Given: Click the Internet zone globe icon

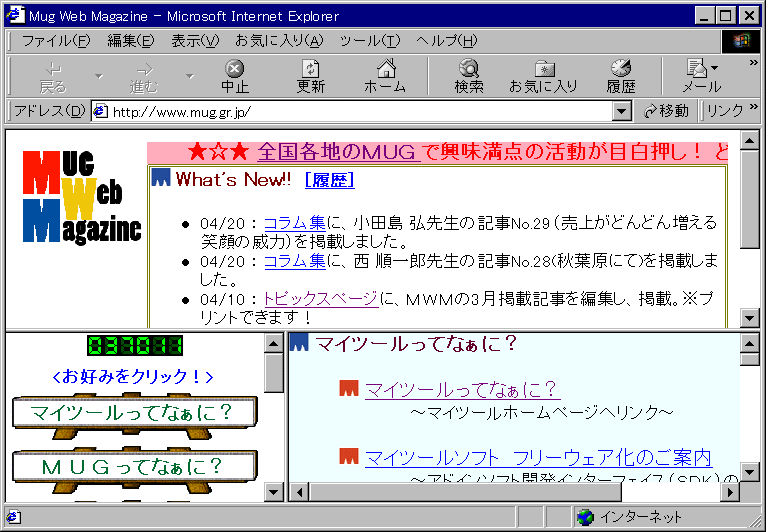Looking at the screenshot, I should [585, 516].
